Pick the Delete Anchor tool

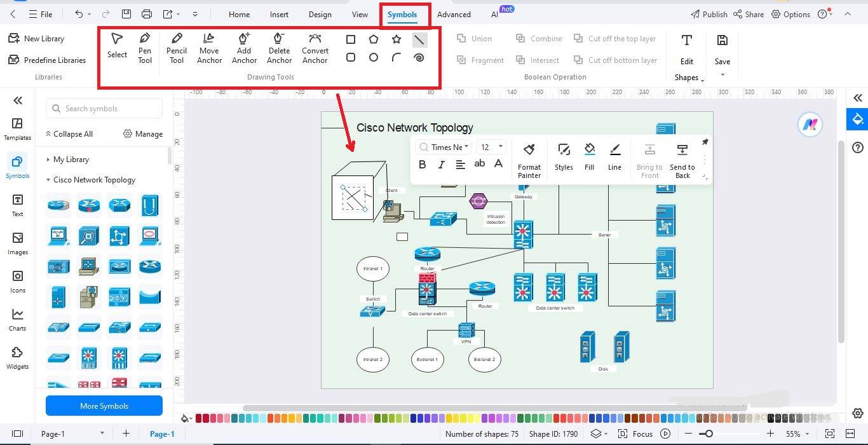pos(279,48)
